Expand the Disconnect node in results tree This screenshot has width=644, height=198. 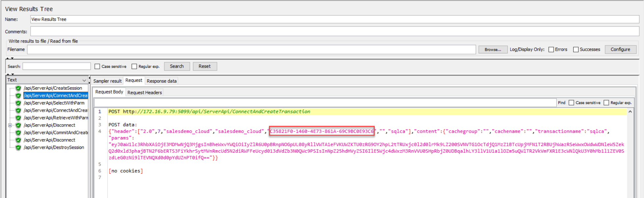coord(10,125)
